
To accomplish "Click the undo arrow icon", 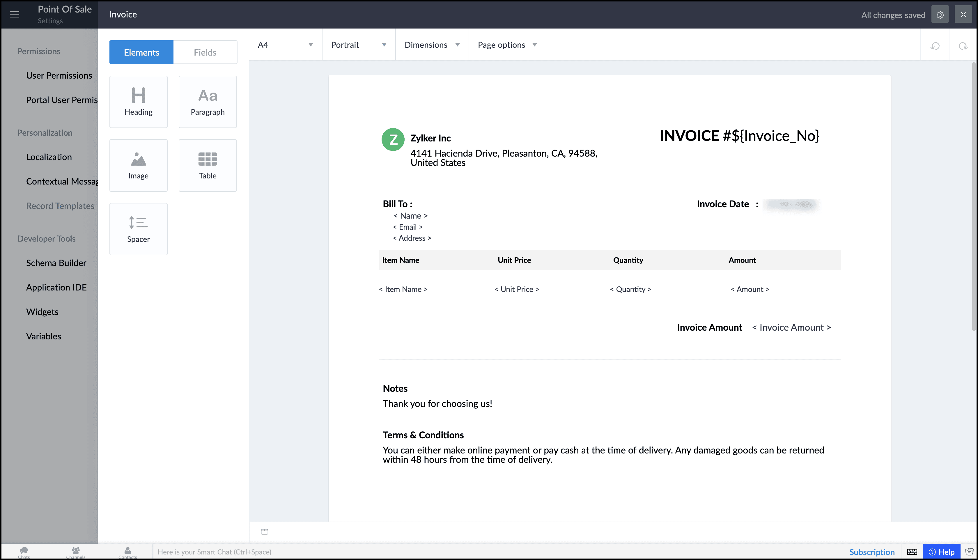I will [x=935, y=46].
